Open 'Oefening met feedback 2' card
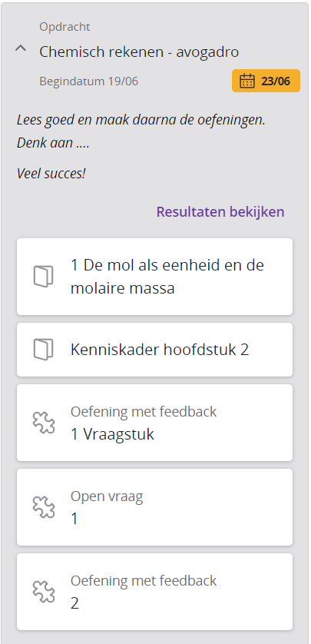 [x=154, y=592]
